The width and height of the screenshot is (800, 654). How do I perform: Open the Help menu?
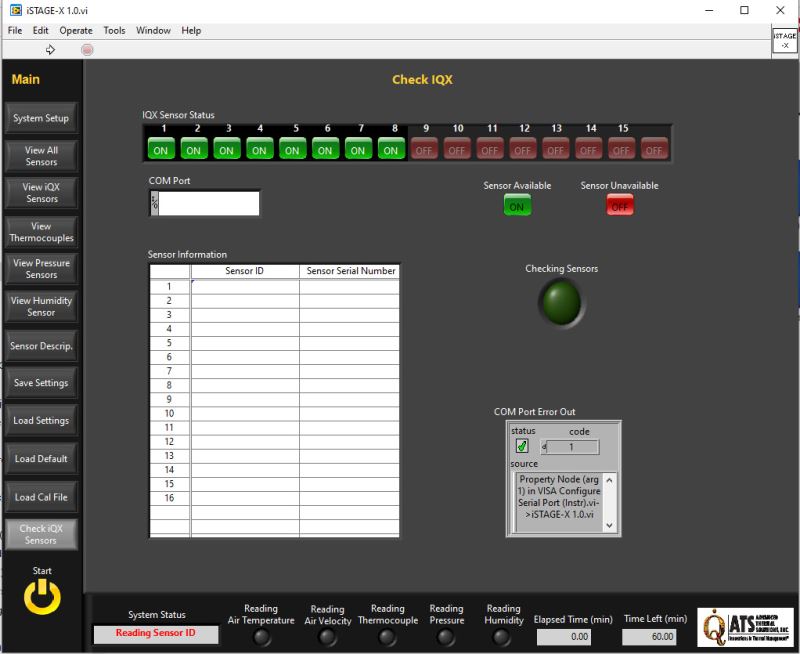pos(191,31)
